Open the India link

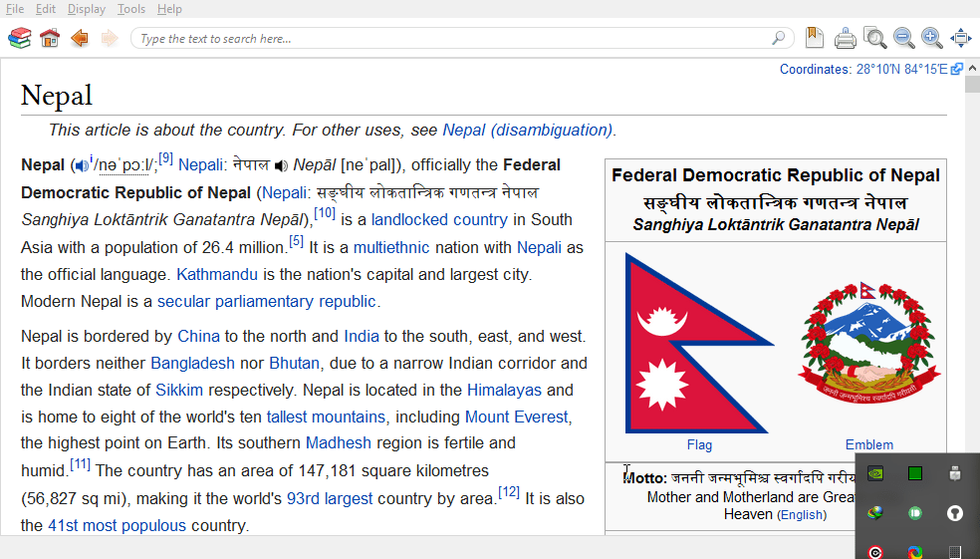[x=362, y=337]
